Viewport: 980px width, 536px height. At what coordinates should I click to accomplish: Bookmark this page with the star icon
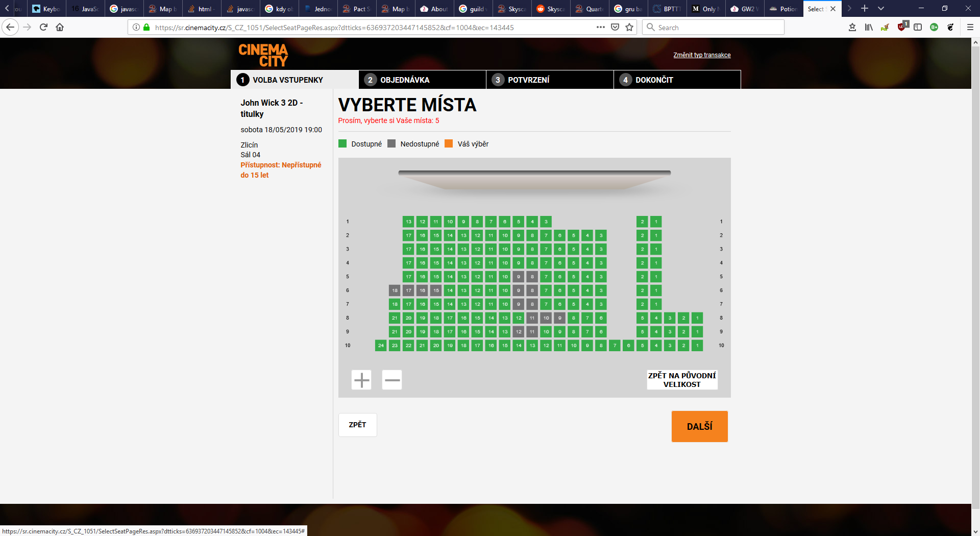point(629,27)
